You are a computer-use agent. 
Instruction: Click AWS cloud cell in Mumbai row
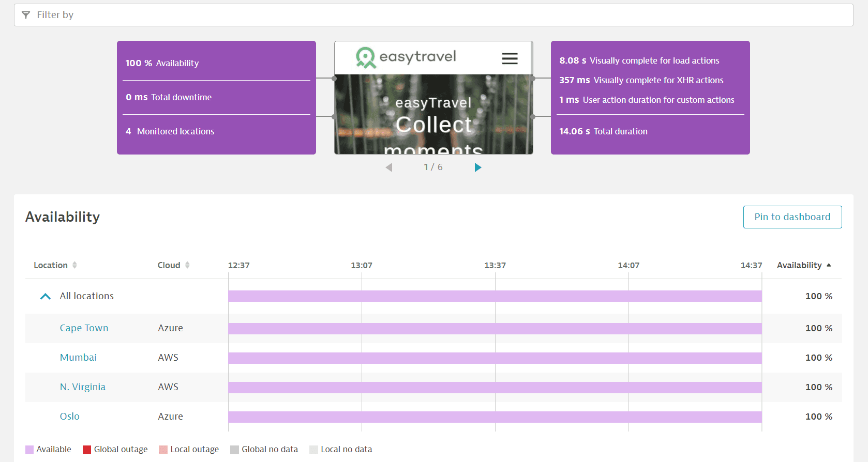click(168, 358)
